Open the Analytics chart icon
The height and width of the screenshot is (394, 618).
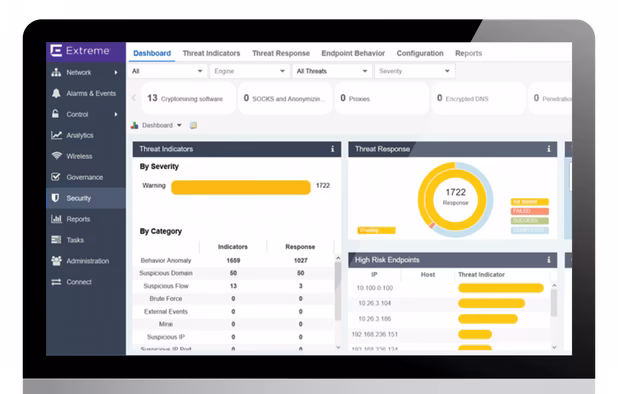click(56, 135)
